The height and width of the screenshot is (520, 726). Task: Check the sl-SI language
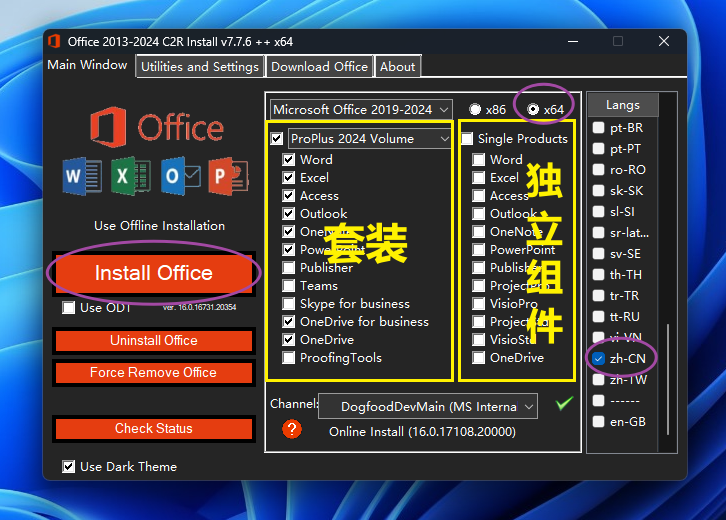coord(598,212)
